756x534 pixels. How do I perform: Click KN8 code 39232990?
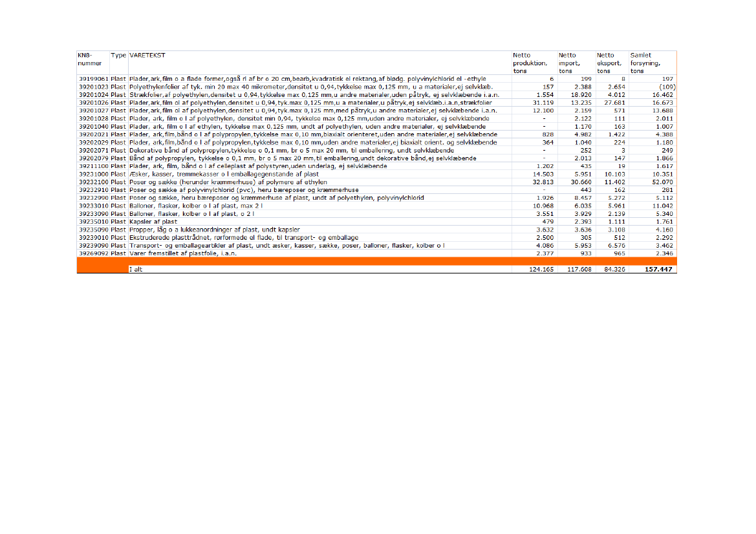tap(94, 198)
